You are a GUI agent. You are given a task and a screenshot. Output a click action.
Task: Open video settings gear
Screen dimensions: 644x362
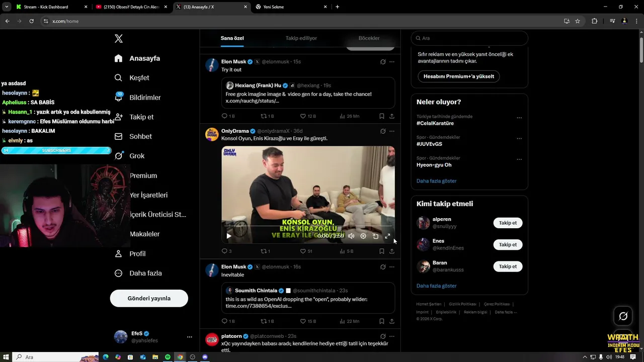click(x=363, y=236)
